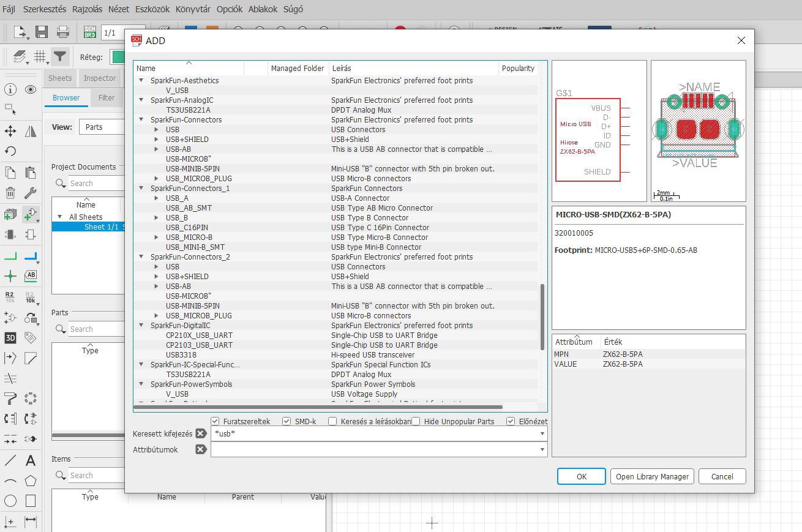The width and height of the screenshot is (802, 532).
Task: Switch to board with SCH/BRD icon
Action: pyautogui.click(x=89, y=32)
